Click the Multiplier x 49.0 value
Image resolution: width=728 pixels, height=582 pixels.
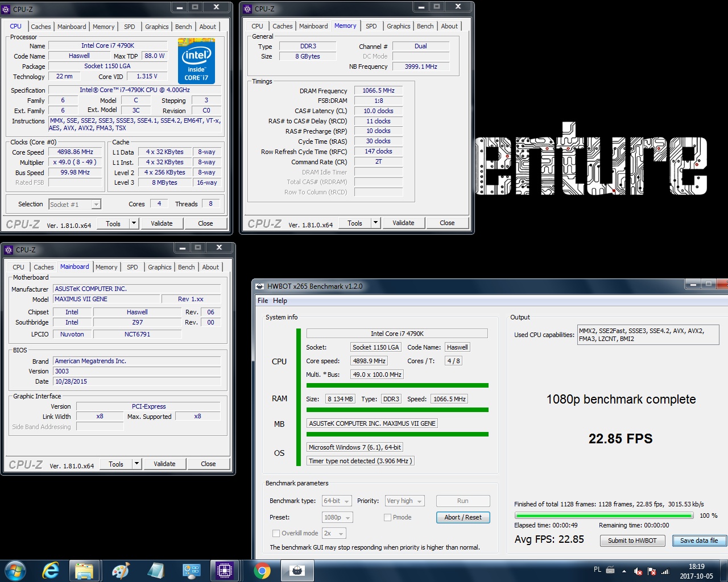75,162
